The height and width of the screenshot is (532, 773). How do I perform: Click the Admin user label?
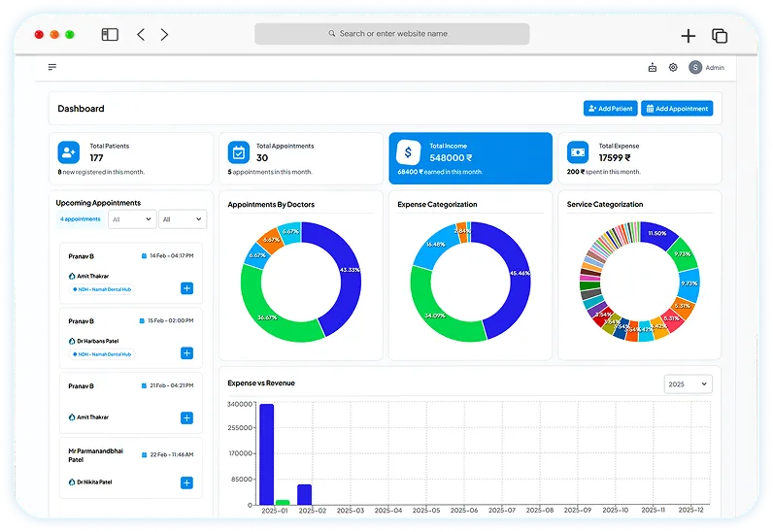(715, 68)
